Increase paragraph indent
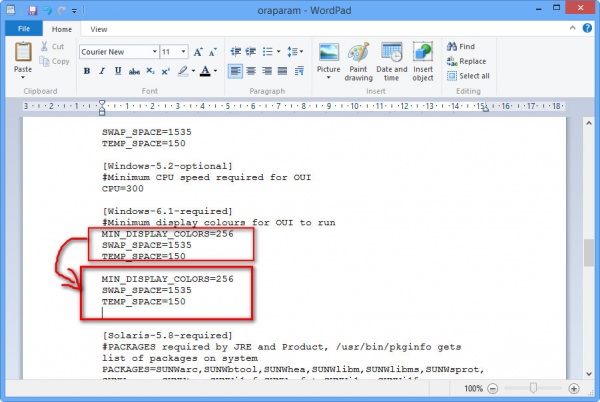 tap(251, 51)
